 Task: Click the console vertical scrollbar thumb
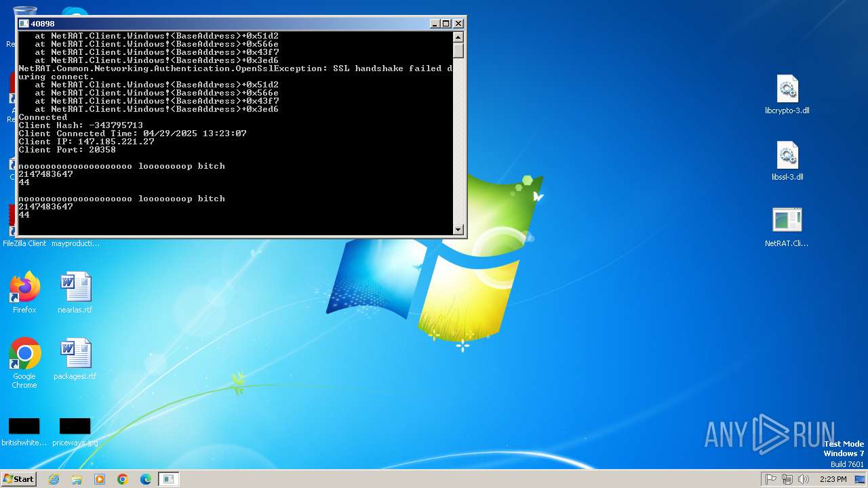(458, 51)
